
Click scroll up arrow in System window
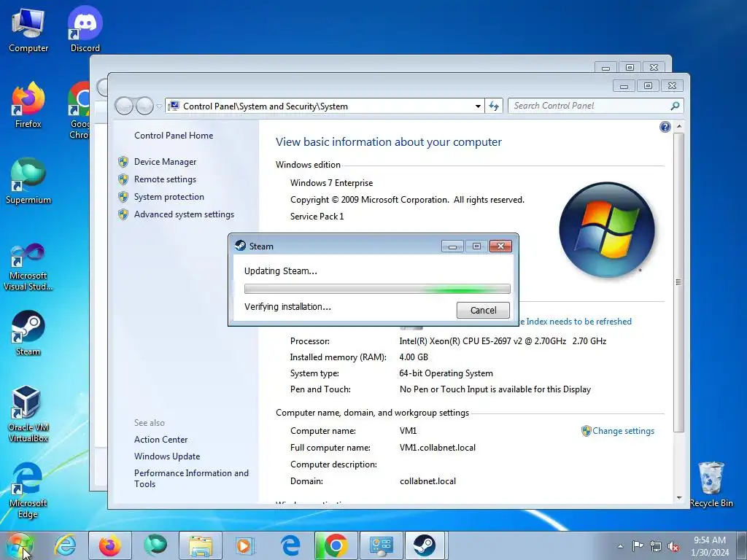(679, 127)
